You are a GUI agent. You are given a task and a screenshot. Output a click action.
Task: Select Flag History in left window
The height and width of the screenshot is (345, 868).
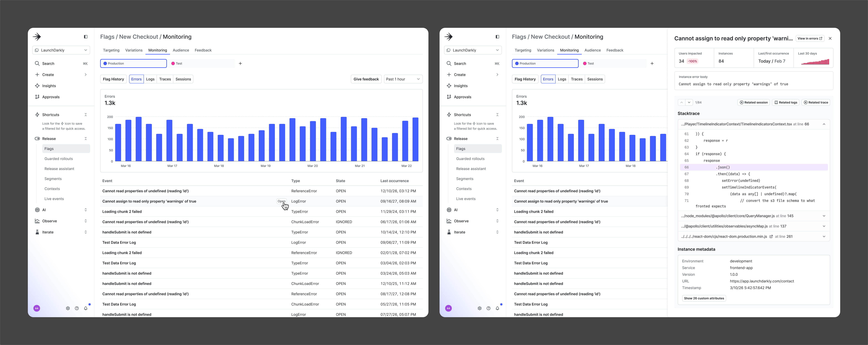pos(113,79)
